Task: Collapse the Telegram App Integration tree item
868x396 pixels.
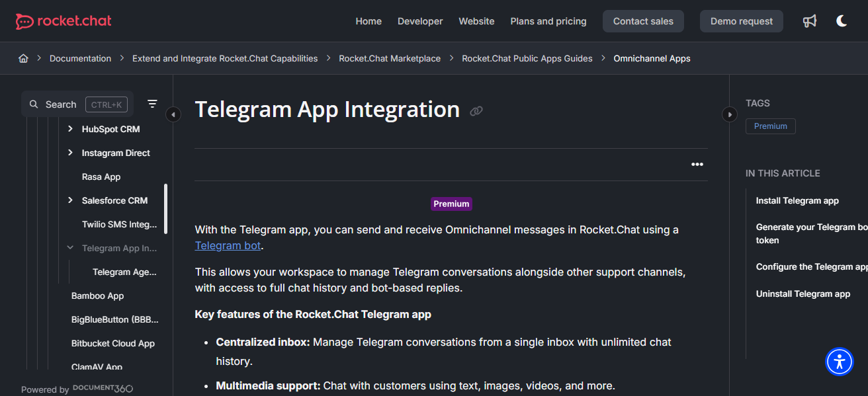Action: 70,248
